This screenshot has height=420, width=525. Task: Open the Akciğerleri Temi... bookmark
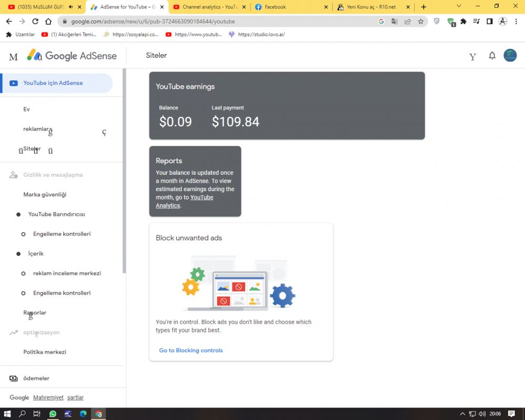(x=69, y=35)
